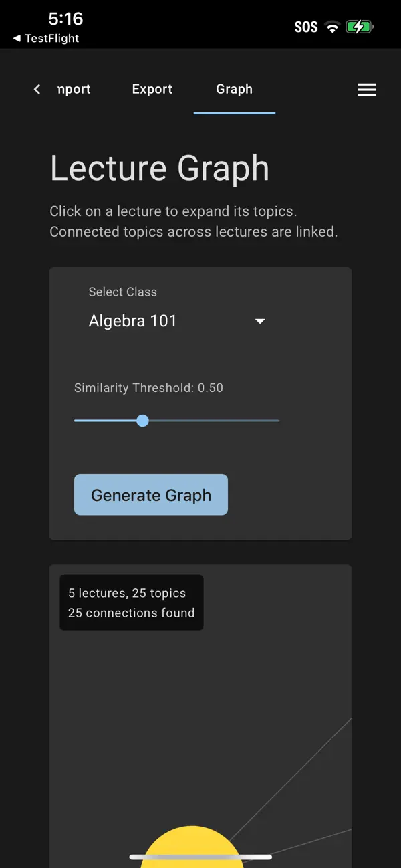This screenshot has width=401, height=868.
Task: Tap the lectures and topics count badge
Action: 131,603
